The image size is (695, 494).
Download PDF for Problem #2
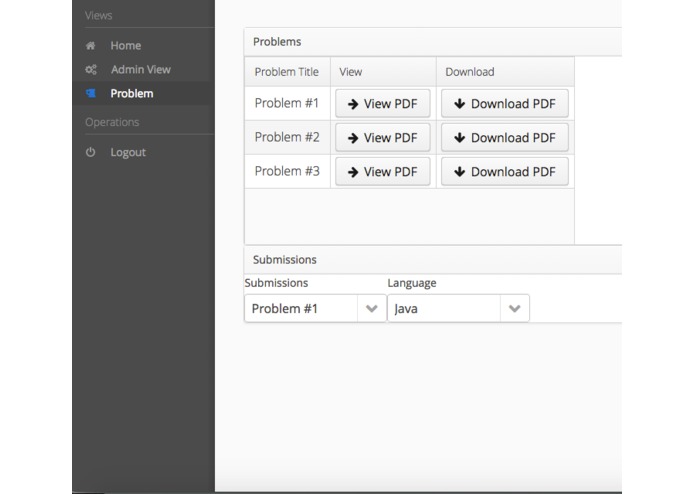click(505, 138)
